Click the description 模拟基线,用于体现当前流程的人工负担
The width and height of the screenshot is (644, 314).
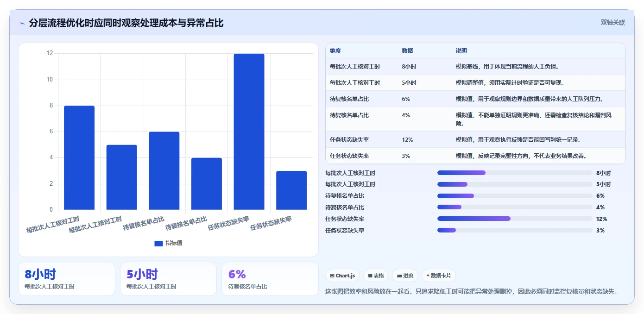pyautogui.click(x=508, y=67)
